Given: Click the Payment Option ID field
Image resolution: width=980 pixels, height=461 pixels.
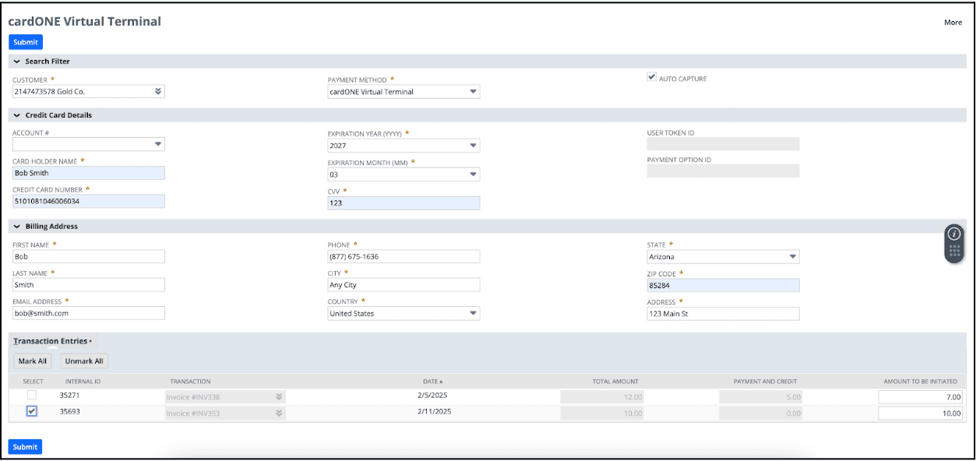Looking at the screenshot, I should coord(723,171).
